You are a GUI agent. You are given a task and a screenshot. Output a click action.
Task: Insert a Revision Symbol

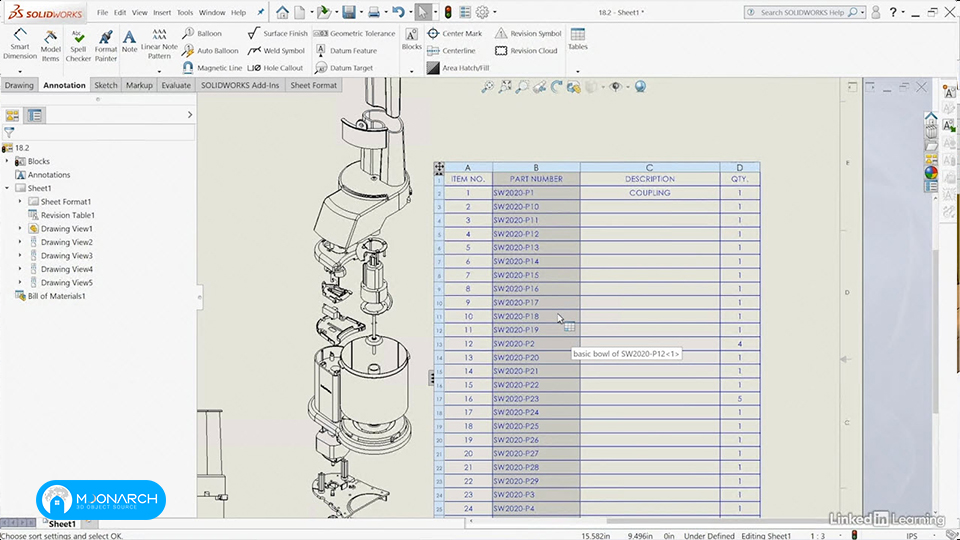(528, 34)
